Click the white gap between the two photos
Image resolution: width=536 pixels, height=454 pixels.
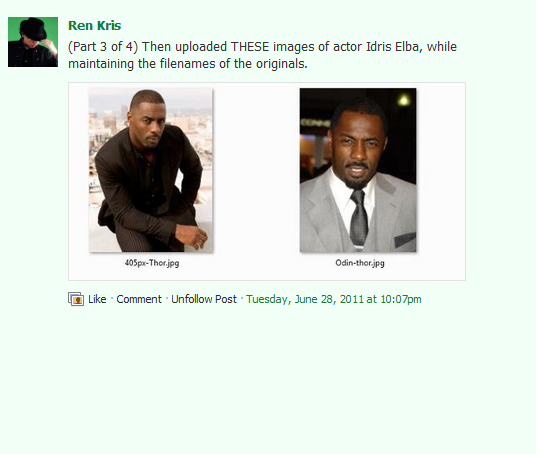(x=256, y=170)
